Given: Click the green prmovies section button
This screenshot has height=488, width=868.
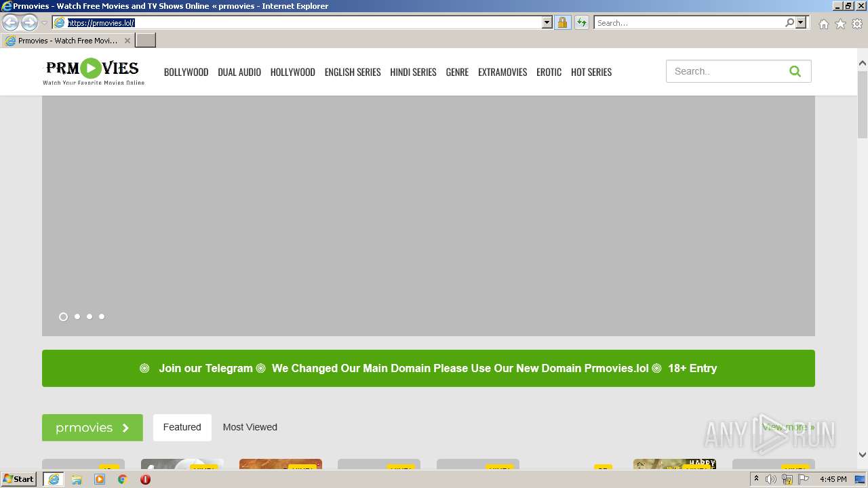Looking at the screenshot, I should click(x=92, y=428).
